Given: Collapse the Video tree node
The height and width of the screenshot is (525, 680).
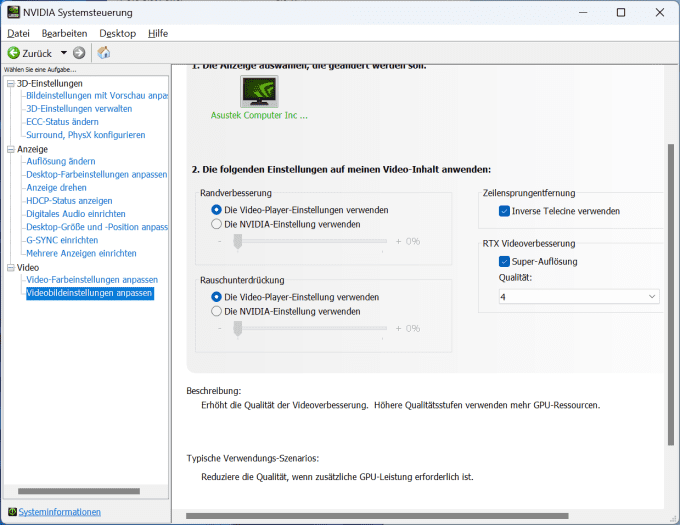Looking at the screenshot, I should pyautogui.click(x=11, y=268).
